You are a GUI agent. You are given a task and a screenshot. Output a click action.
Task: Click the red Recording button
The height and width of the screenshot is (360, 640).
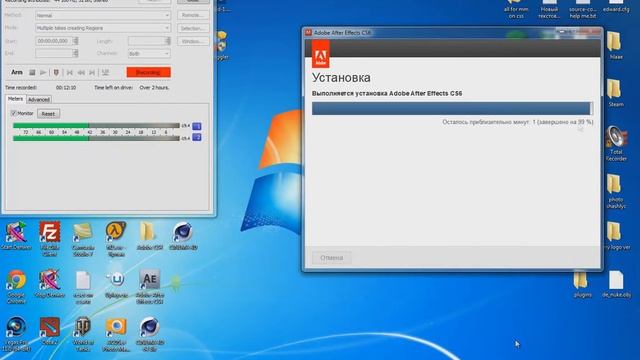[x=149, y=72]
